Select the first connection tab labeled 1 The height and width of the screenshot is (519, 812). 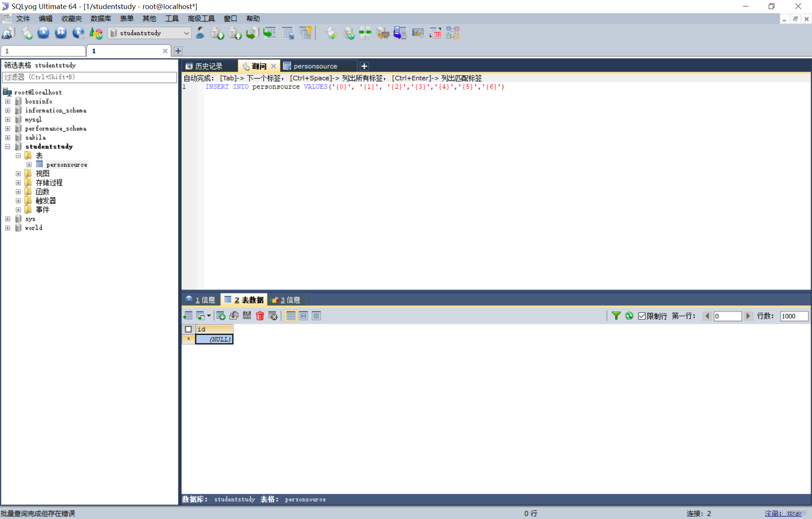tap(43, 51)
